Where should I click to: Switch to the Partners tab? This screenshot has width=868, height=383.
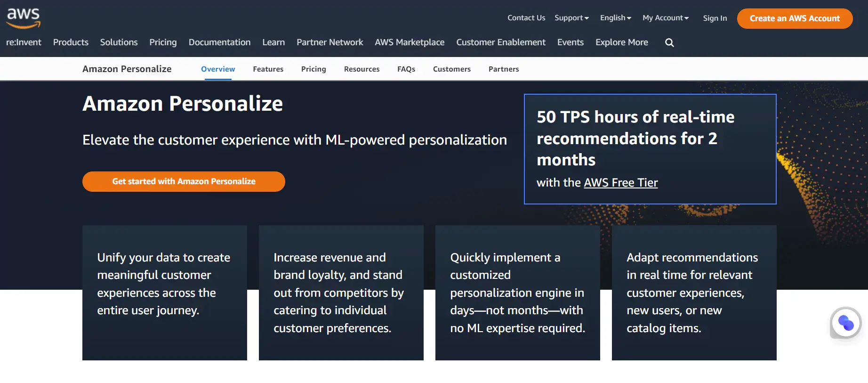click(504, 69)
